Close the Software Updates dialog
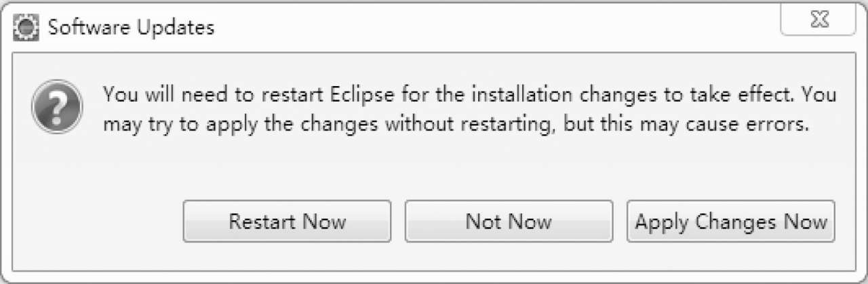868x284 pixels. tap(818, 21)
